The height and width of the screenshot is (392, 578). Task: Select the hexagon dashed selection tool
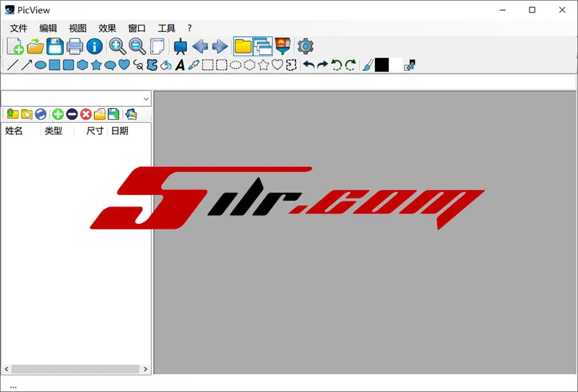click(x=249, y=65)
